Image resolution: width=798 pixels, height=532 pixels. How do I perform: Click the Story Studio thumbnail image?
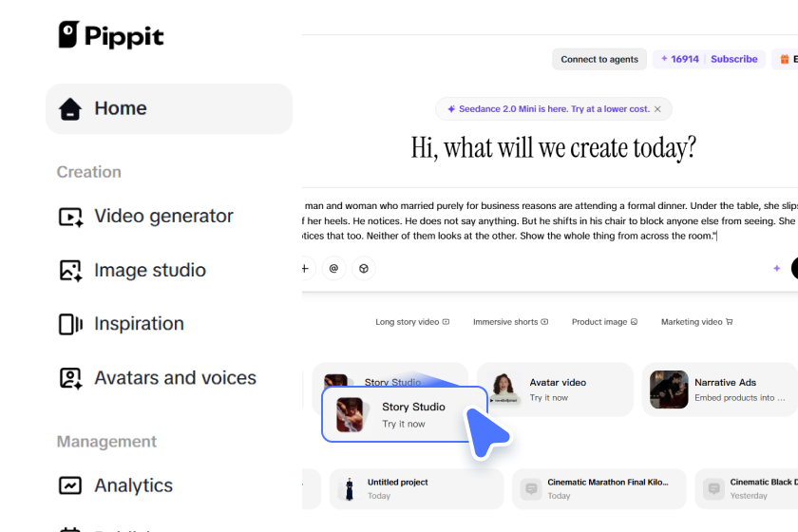[350, 414]
